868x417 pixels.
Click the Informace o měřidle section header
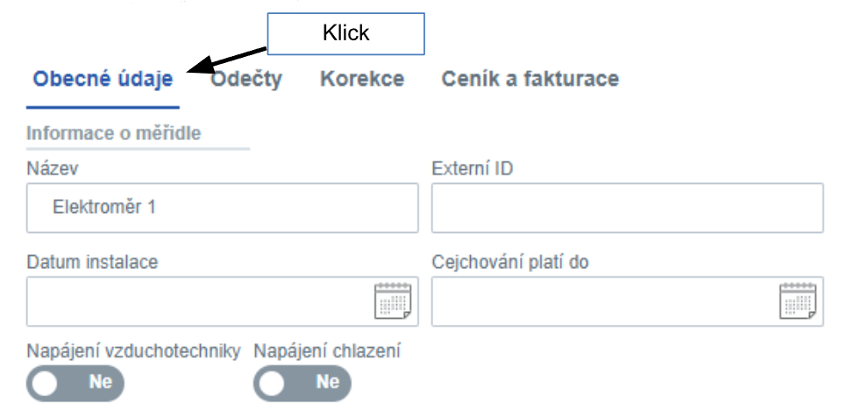point(114,134)
